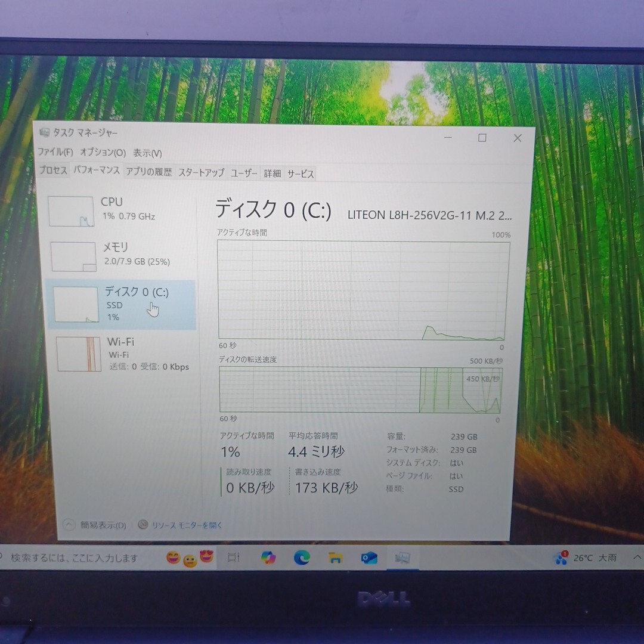The image size is (644, 644).
Task: Click the resource monitor gauge icon
Action: coord(143,525)
